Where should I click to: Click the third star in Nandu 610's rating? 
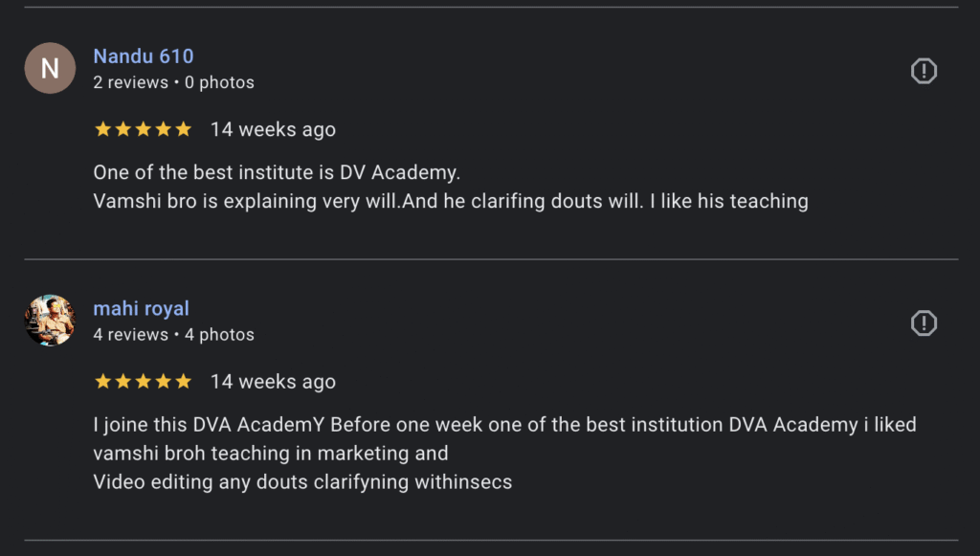pyautogui.click(x=144, y=129)
